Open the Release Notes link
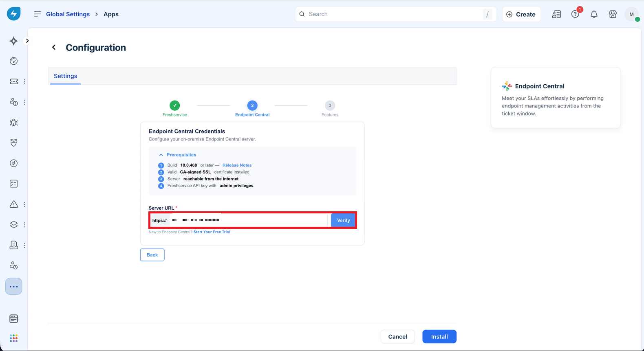This screenshot has height=351, width=644. point(237,165)
